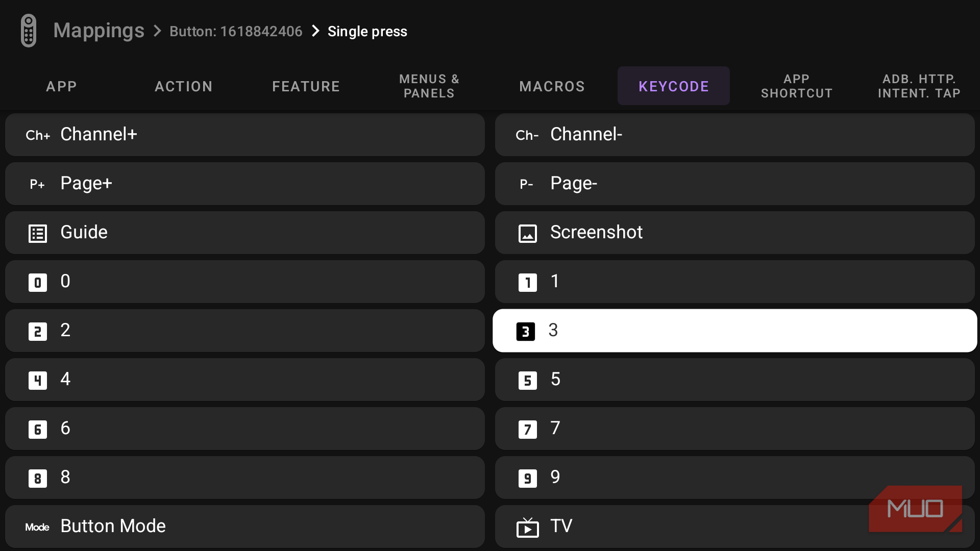Click the boxed 3 digit icon
The width and height of the screenshot is (980, 551).
click(526, 332)
